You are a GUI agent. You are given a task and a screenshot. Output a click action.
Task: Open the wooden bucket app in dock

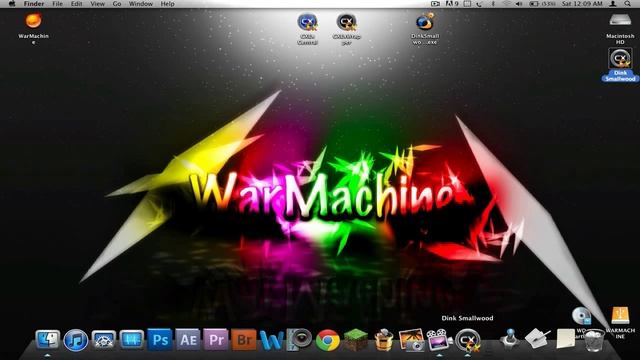pyautogui.click(x=384, y=340)
